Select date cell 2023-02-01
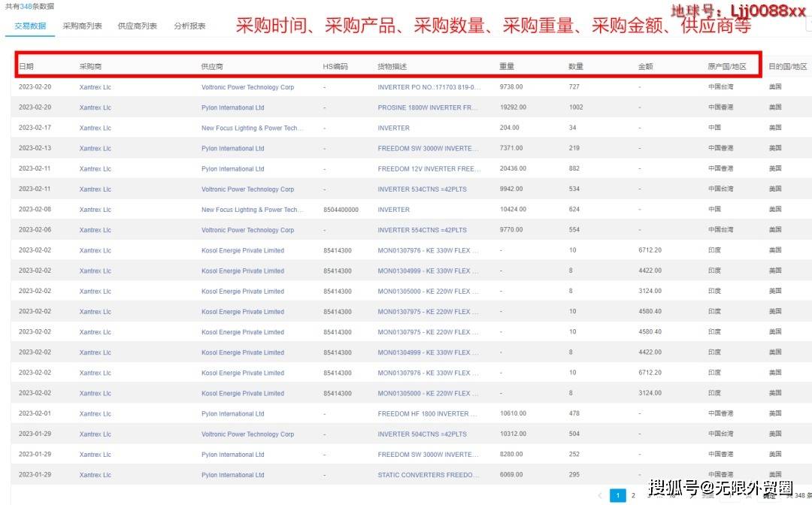 35,413
